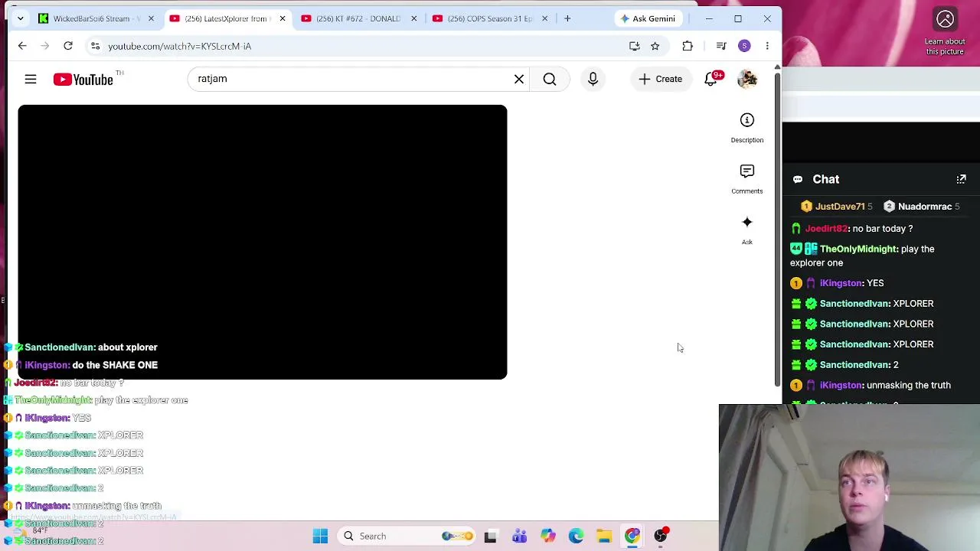Viewport: 980px width, 551px height.
Task: Expand the tab search dropdown arrow
Action: [x=21, y=18]
